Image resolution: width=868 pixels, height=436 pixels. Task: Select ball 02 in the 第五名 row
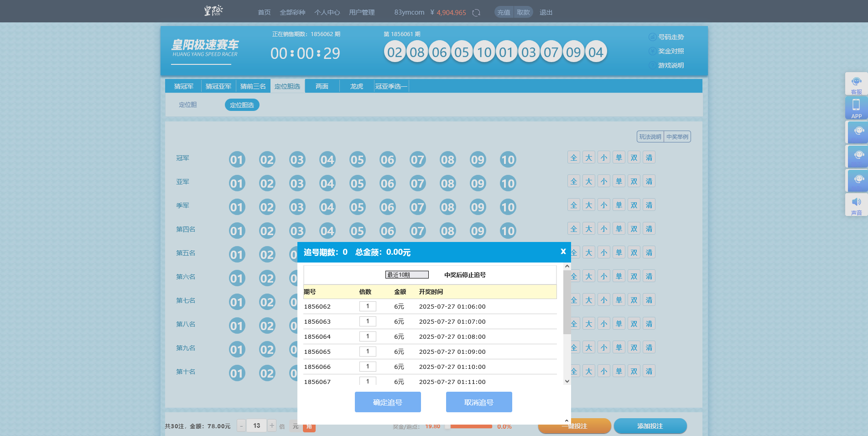[267, 255]
